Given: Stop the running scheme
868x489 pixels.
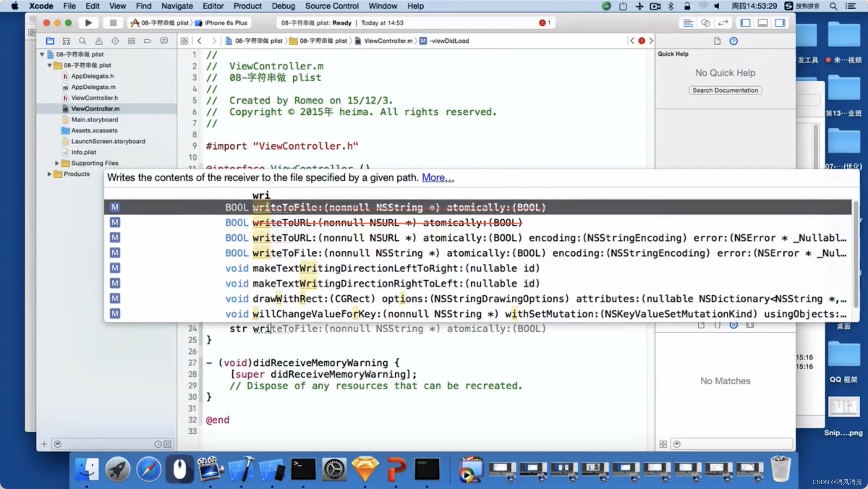Looking at the screenshot, I should click(x=113, y=23).
